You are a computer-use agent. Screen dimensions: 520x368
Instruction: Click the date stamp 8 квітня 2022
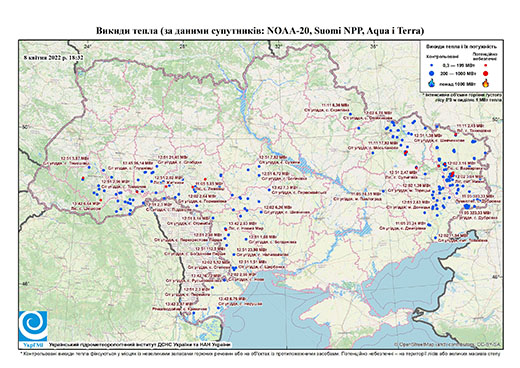(53, 57)
